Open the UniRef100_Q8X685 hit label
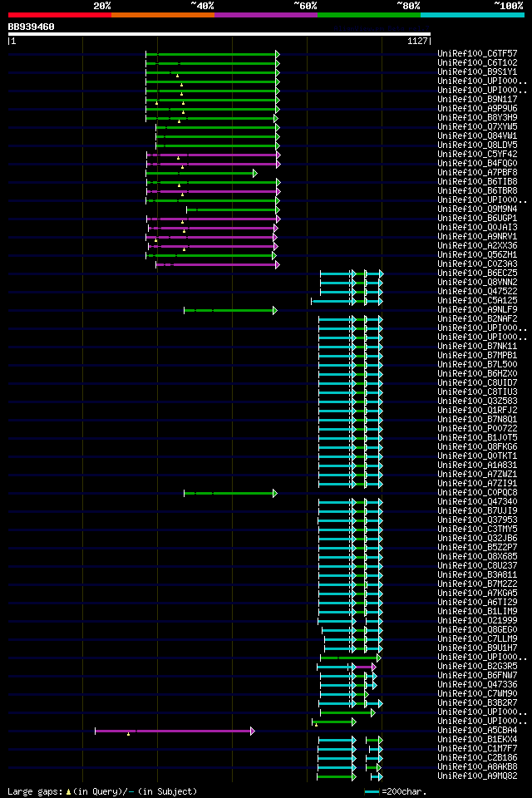The height and width of the screenshot is (798, 532). [x=477, y=557]
